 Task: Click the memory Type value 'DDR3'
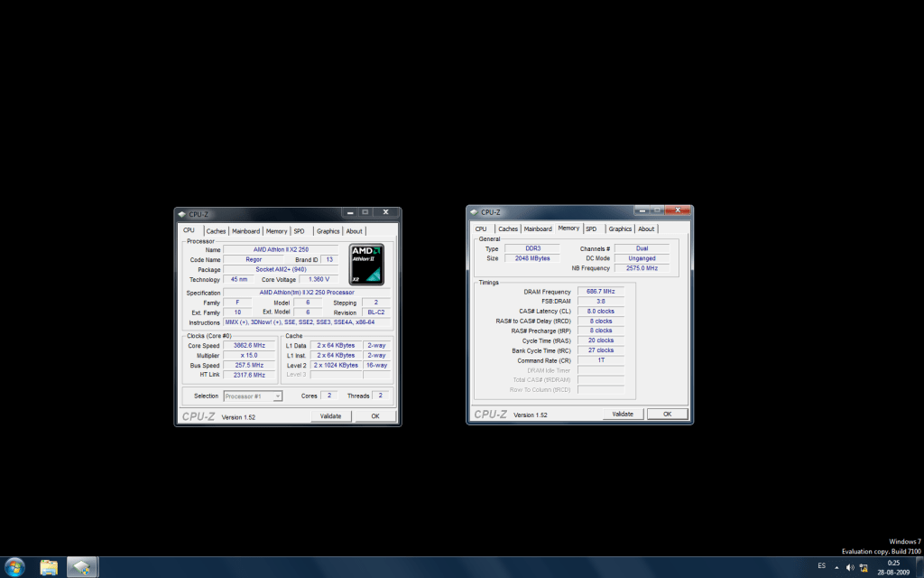532,248
